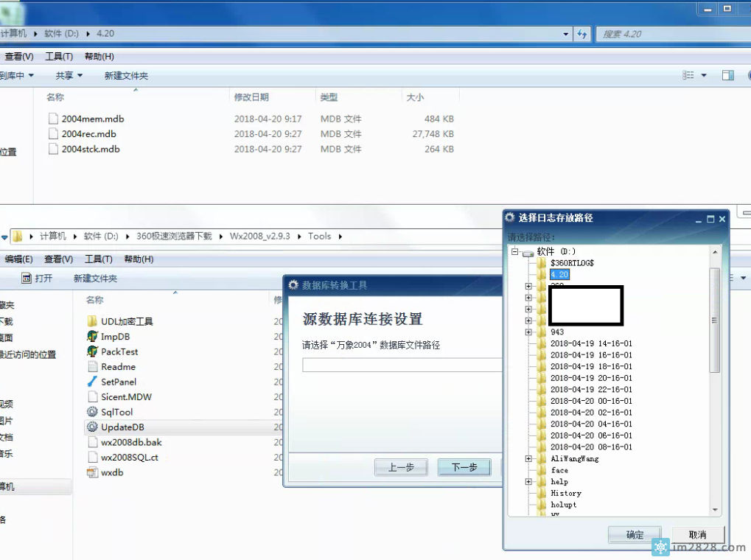The image size is (751, 560).
Task: Select the PackTest program icon
Action: pos(92,351)
